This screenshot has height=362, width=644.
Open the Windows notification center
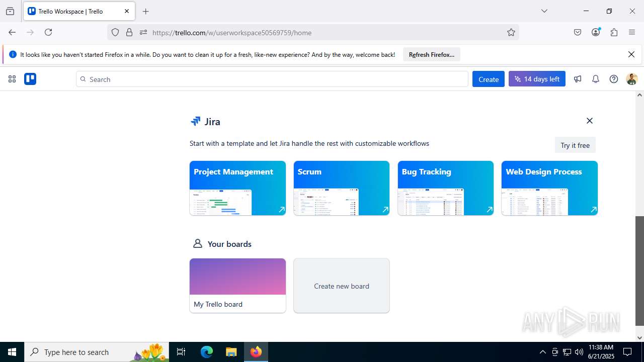[x=627, y=352]
